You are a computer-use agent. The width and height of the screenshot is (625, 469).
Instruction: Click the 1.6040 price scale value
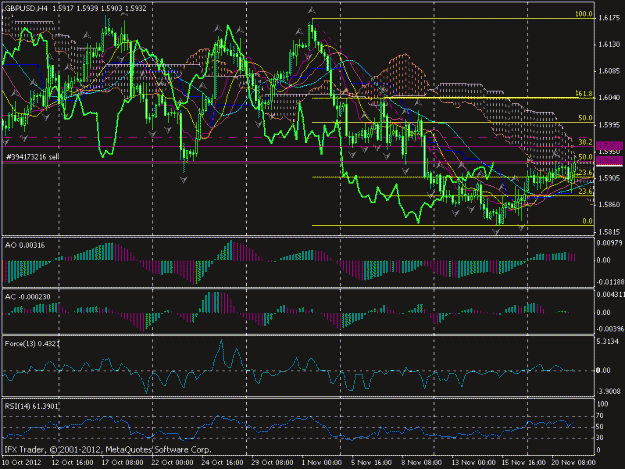609,98
